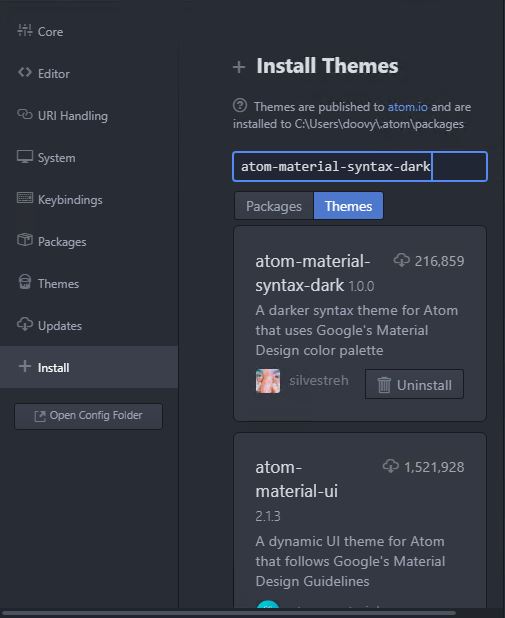Click the Core settings sliders icon

[x=24, y=30]
